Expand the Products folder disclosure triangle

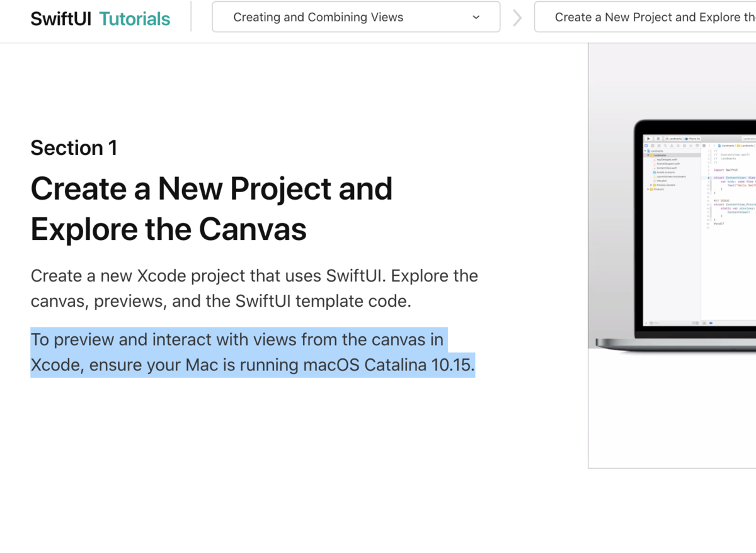tap(648, 189)
